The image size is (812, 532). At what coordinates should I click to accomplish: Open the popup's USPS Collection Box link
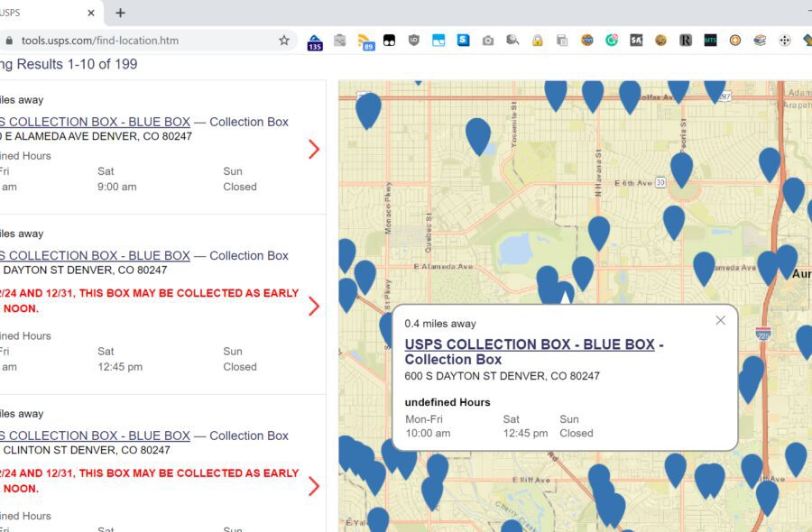[530, 344]
